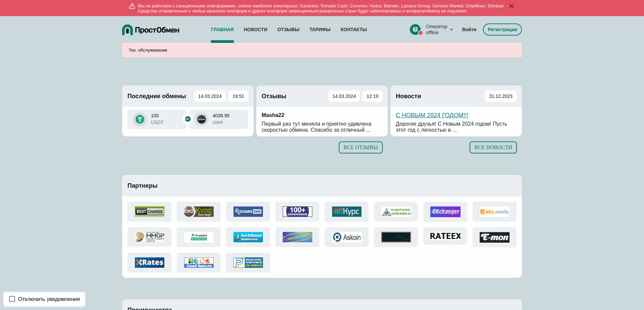Click the ПростОбмен logo
This screenshot has height=310, width=644.
point(151,29)
